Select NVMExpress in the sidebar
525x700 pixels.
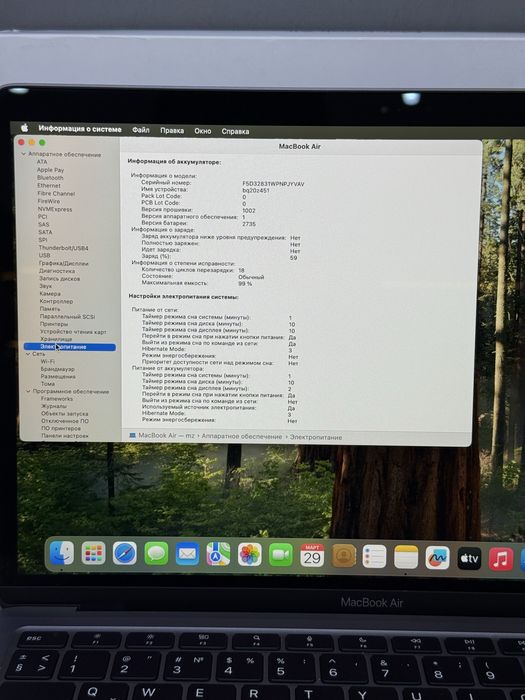coord(55,209)
